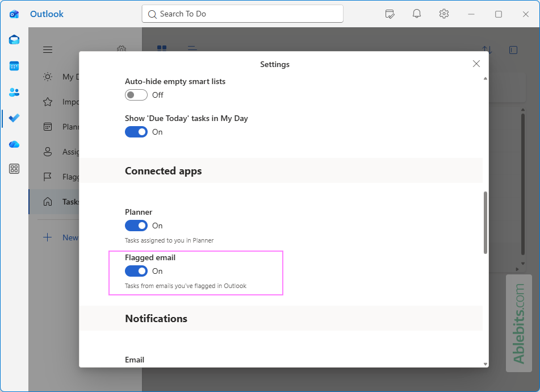The height and width of the screenshot is (392, 540).
Task: Click the Connected apps section heading
Action: coord(163,171)
